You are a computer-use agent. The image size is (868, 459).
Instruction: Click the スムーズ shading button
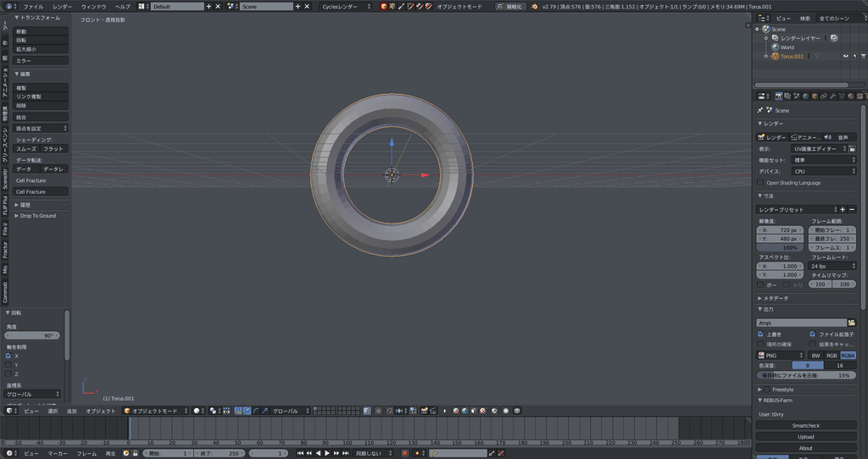(x=26, y=149)
